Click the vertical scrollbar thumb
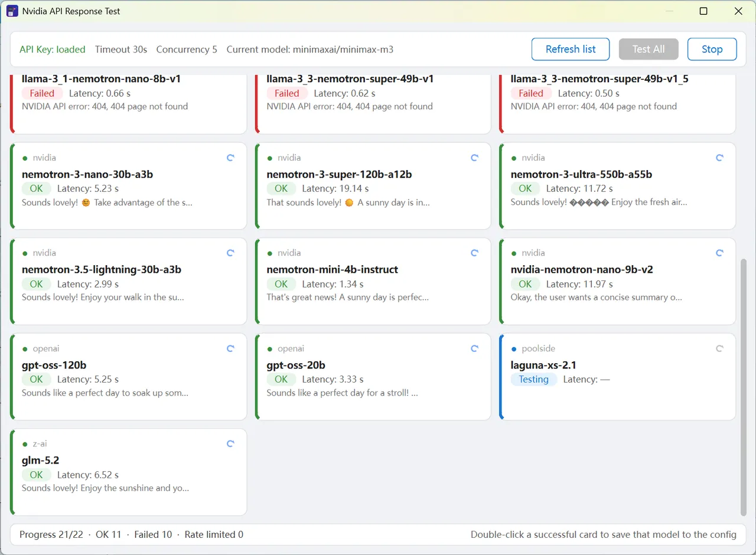This screenshot has width=756, height=555. pyautogui.click(x=744, y=387)
